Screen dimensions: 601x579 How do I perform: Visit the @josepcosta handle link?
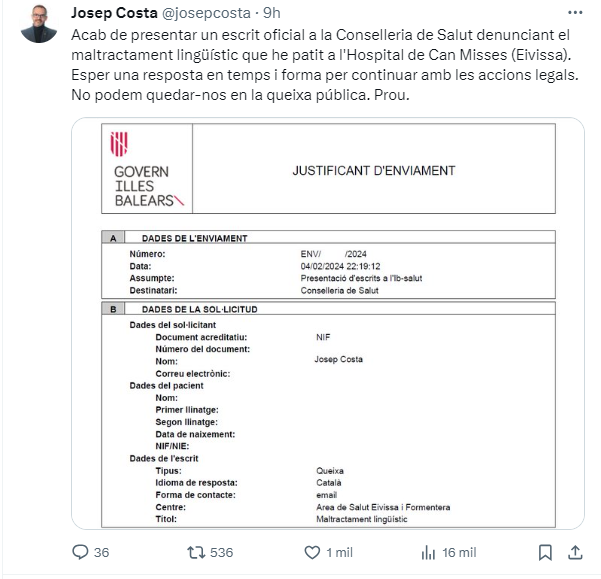[x=207, y=14]
